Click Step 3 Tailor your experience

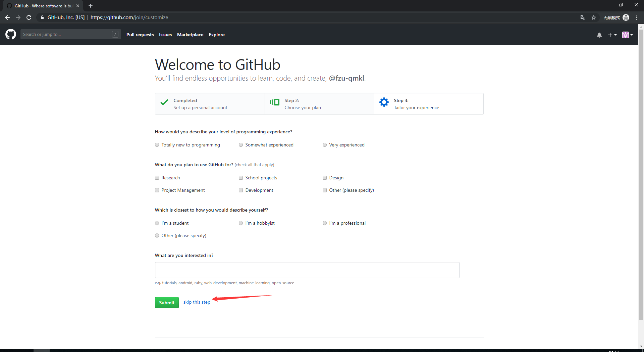coord(429,104)
